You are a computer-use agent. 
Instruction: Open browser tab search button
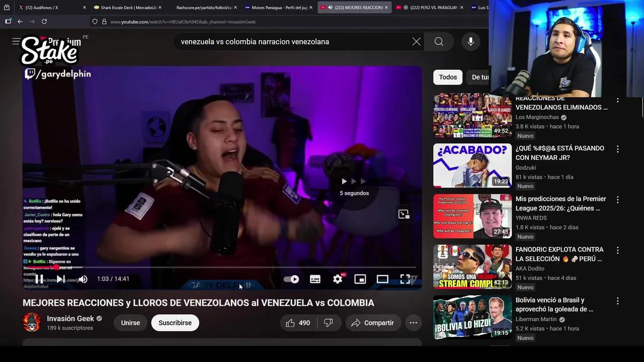click(x=7, y=8)
